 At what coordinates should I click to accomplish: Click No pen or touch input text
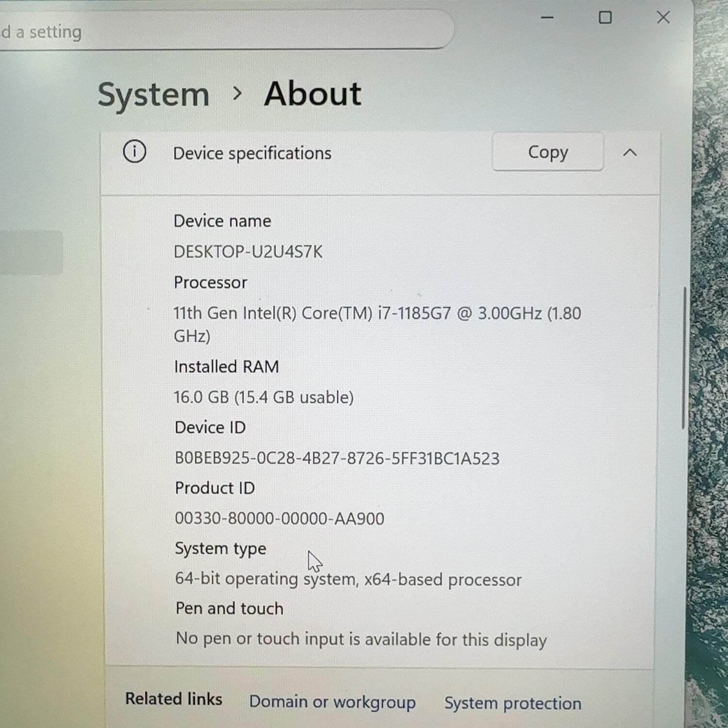coord(361,640)
